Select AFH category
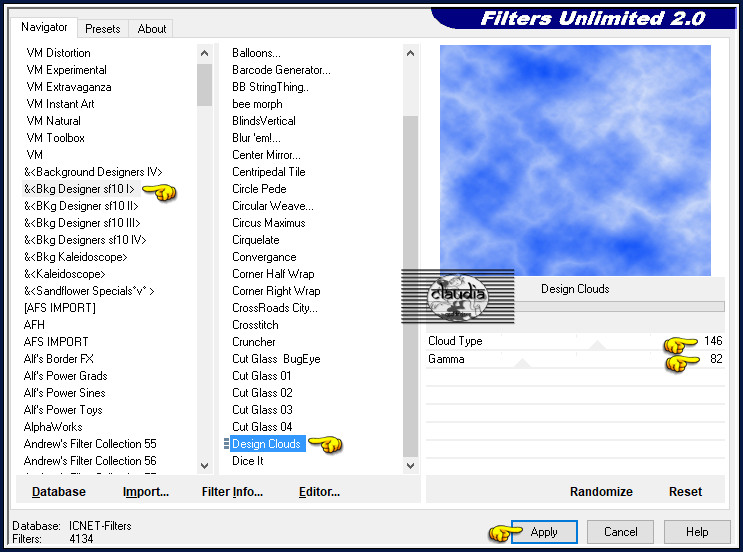The width and height of the screenshot is (743, 552). pyautogui.click(x=34, y=325)
